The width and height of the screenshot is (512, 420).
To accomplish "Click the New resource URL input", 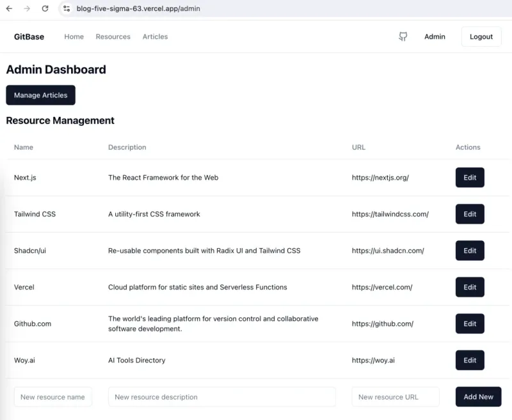I will [396, 397].
